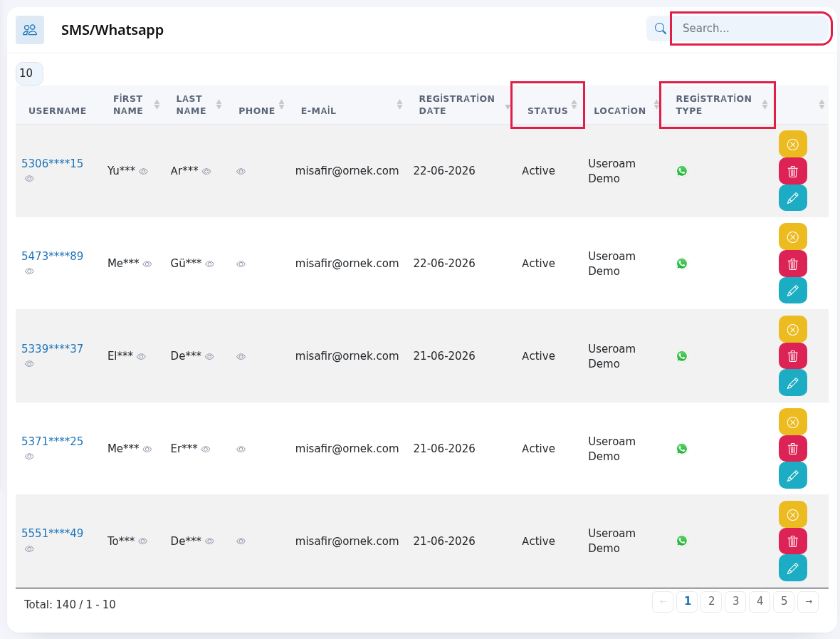
Task: Open user 5551****49 link
Action: (53, 534)
